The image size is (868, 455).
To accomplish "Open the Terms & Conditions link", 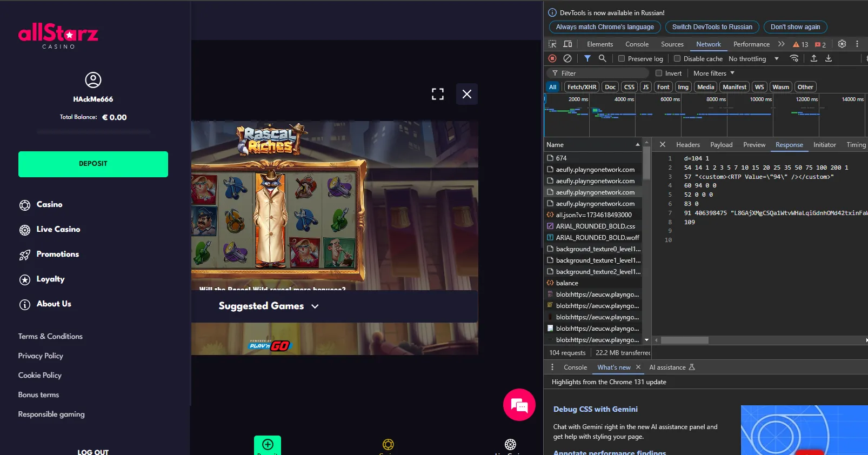I will [x=50, y=337].
